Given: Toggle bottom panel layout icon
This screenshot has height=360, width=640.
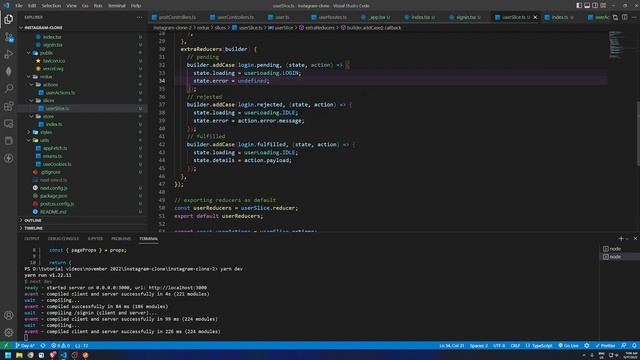Looking at the screenshot, I should [587, 5].
